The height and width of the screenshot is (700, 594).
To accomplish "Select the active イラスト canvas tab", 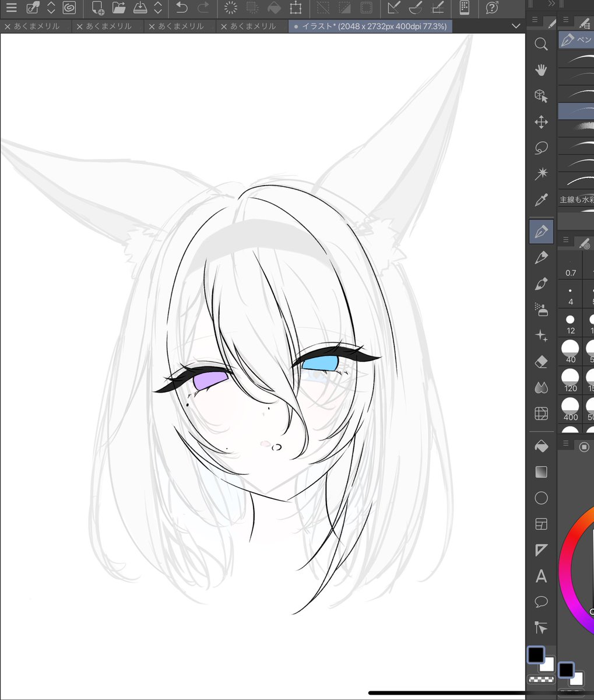I will [x=371, y=26].
